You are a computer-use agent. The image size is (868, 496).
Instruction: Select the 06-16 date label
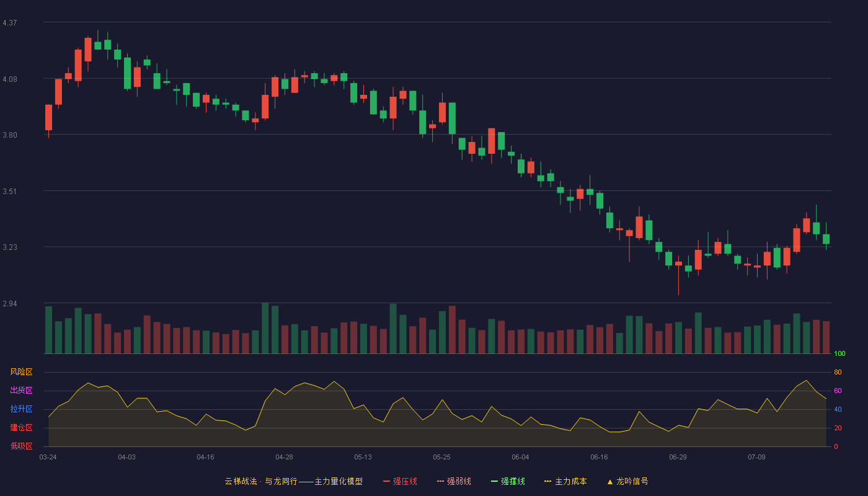[x=599, y=457]
